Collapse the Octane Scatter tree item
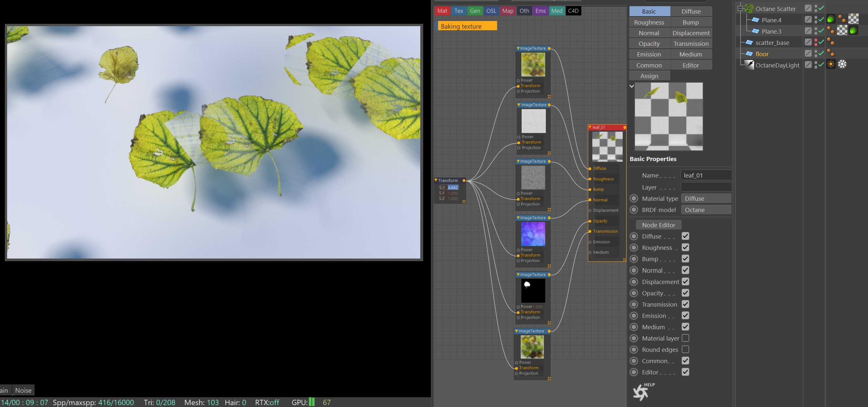Screen dimensions: 868x407 (x=740, y=8)
